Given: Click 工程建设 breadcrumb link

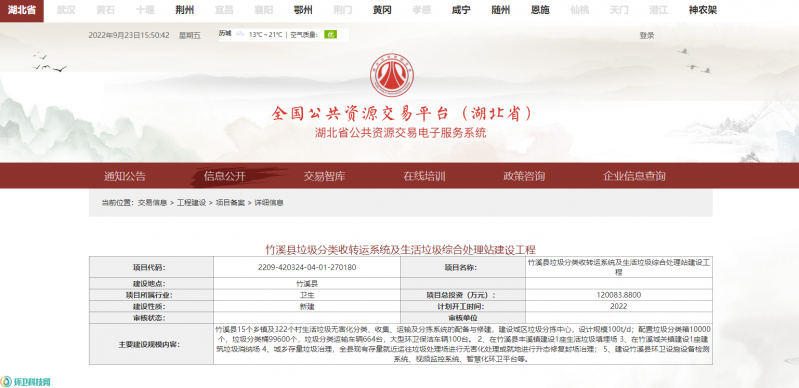Looking at the screenshot, I should [192, 203].
